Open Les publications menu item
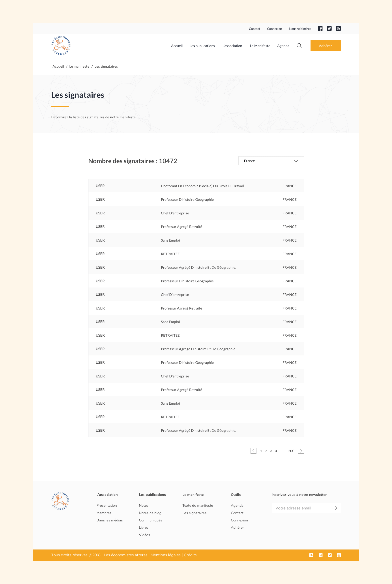 202,46
